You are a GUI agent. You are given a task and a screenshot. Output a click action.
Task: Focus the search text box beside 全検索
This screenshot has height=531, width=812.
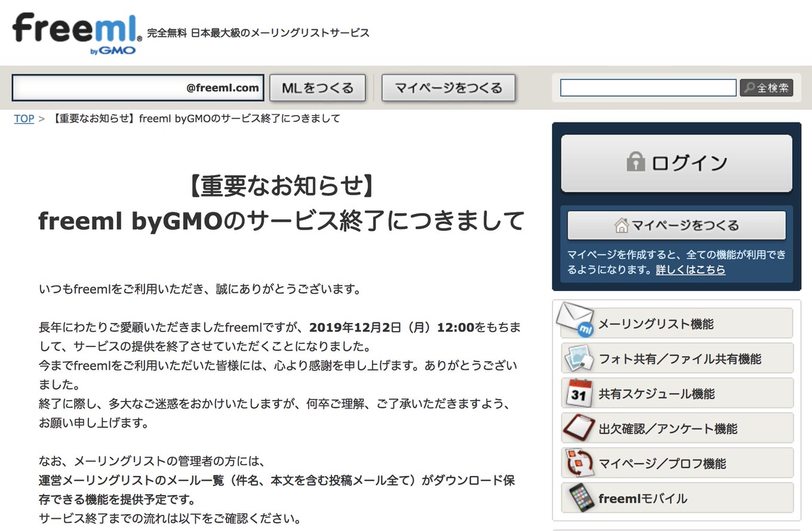(648, 88)
